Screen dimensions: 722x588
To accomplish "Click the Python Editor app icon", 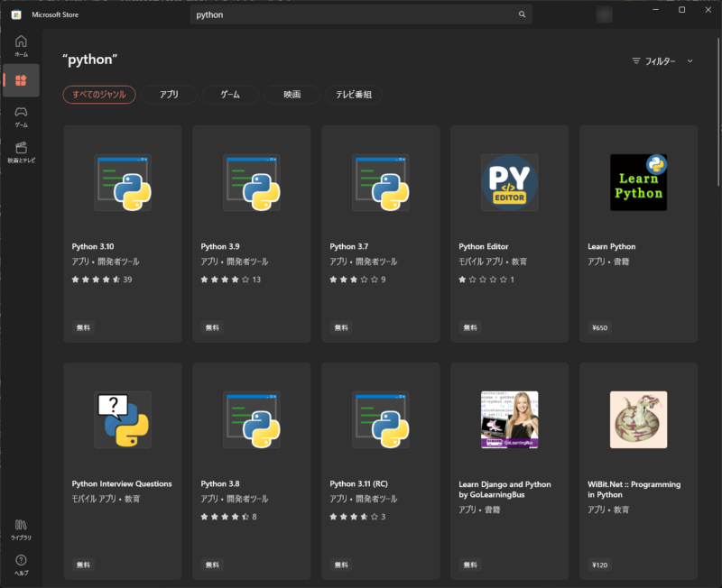I will click(x=509, y=182).
